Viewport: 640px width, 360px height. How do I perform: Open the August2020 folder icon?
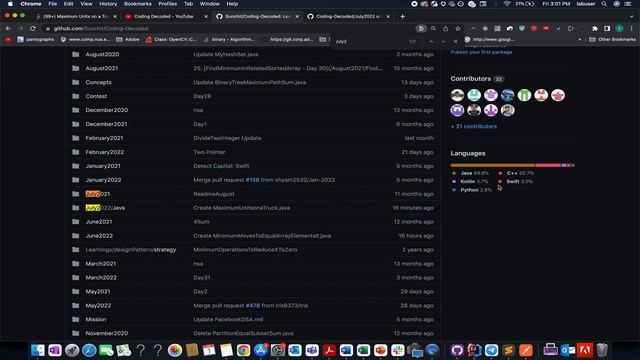click(76, 54)
